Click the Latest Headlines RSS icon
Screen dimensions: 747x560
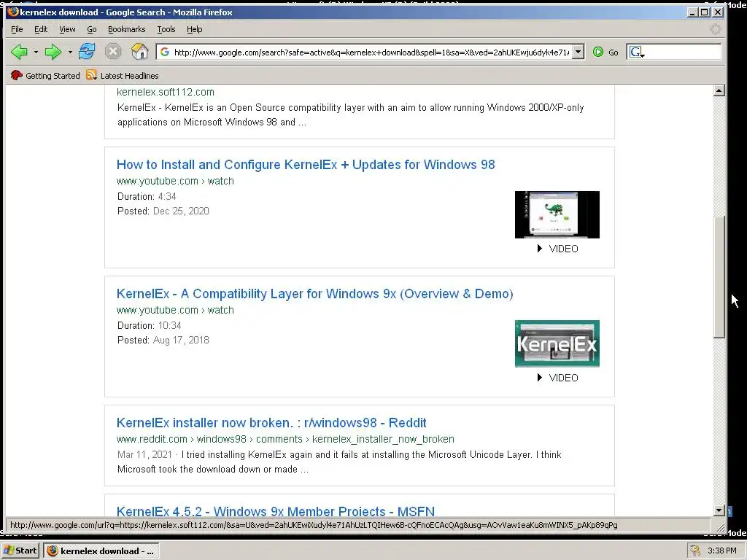91,75
